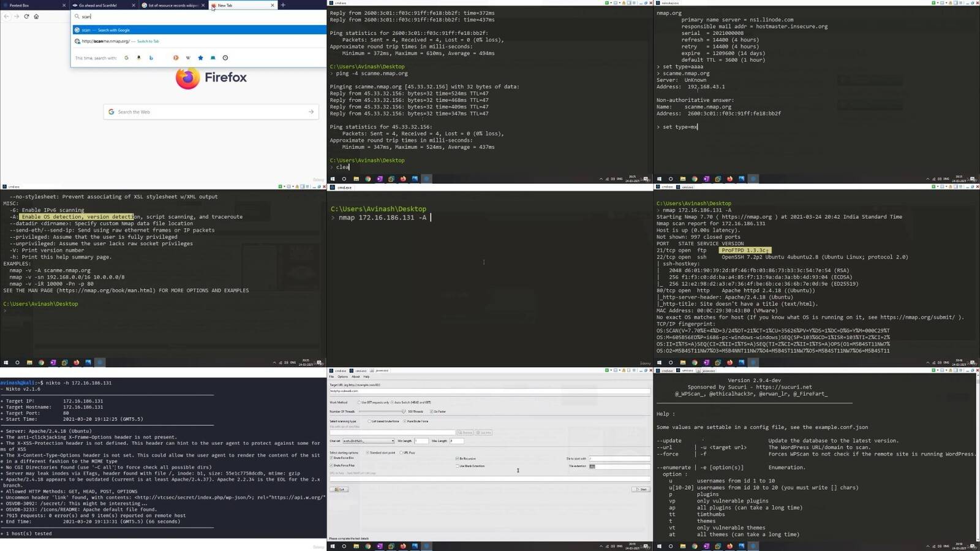The width and height of the screenshot is (980, 551).
Task: Search this time with Wikipedia icon
Action: coord(188,58)
